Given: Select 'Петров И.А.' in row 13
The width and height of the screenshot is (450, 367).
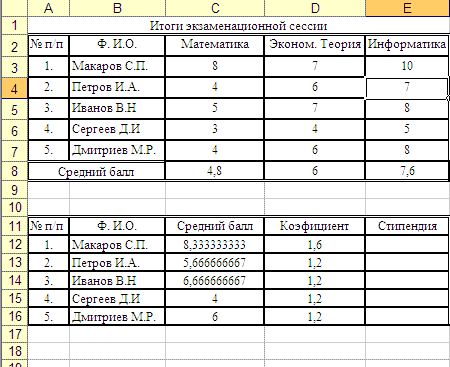Looking at the screenshot, I should 117,263.
